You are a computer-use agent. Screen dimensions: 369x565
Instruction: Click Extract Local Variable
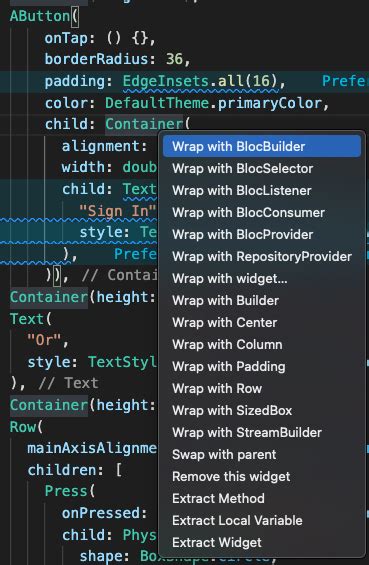(262, 520)
